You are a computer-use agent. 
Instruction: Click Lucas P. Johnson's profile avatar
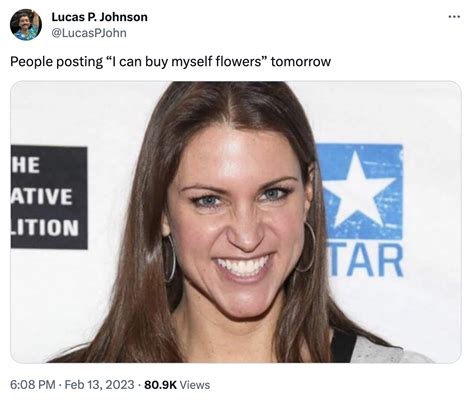(x=26, y=24)
